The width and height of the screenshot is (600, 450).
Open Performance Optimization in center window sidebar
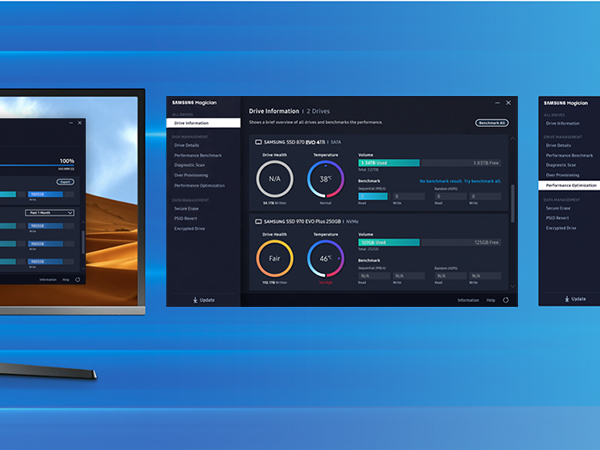coord(199,186)
